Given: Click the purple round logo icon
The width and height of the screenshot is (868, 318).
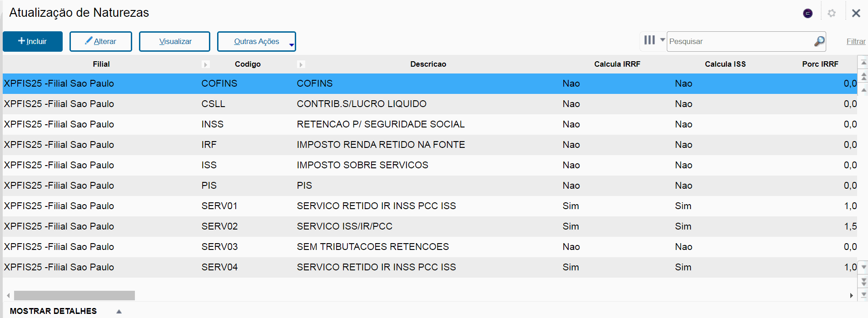Looking at the screenshot, I should (x=808, y=13).
